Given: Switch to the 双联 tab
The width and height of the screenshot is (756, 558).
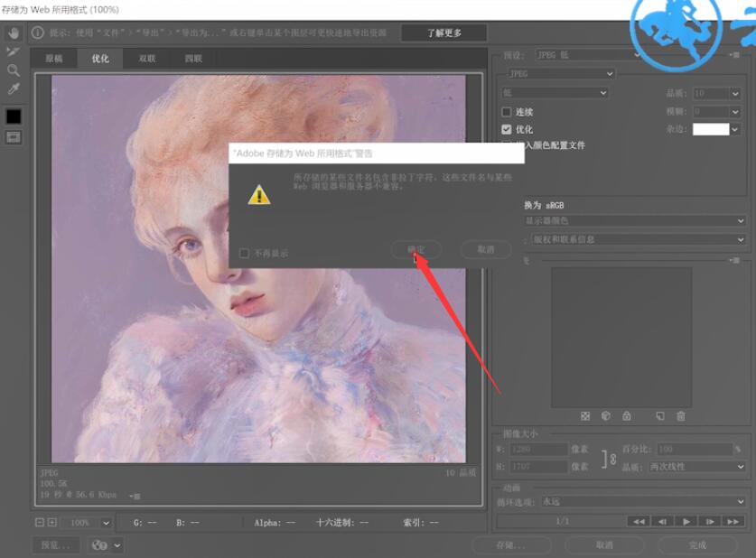Looking at the screenshot, I should [147, 59].
